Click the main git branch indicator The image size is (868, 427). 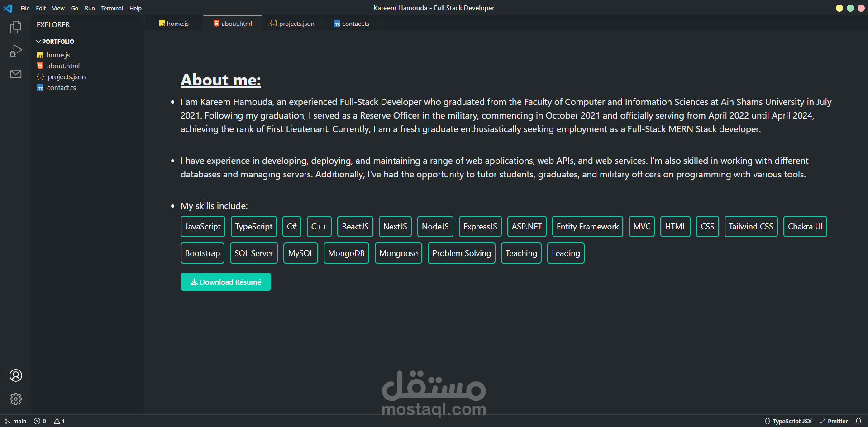tap(16, 421)
